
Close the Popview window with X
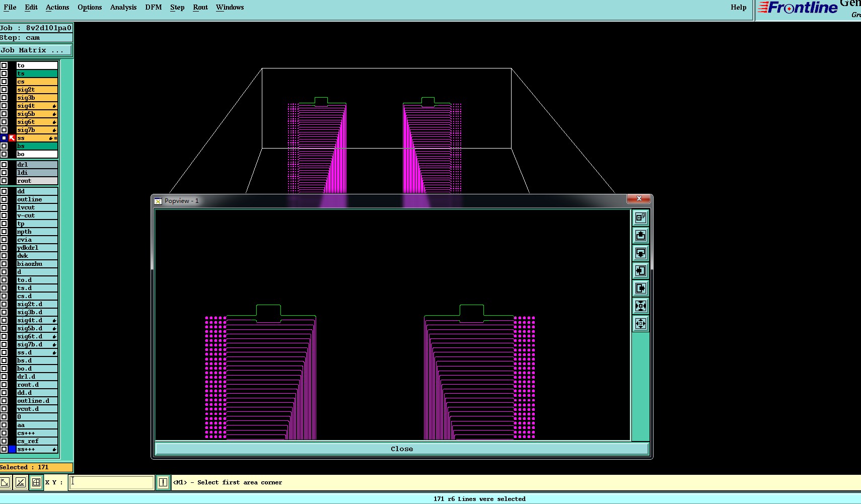(x=639, y=198)
